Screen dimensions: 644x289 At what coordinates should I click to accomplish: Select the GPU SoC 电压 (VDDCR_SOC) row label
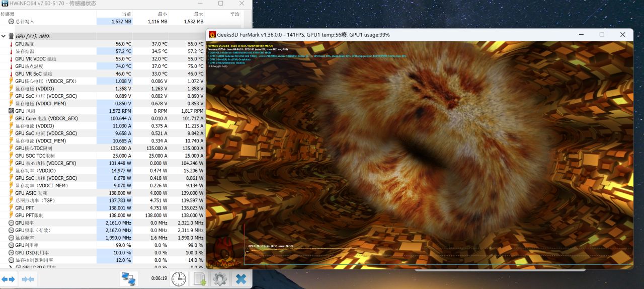[x=46, y=96]
